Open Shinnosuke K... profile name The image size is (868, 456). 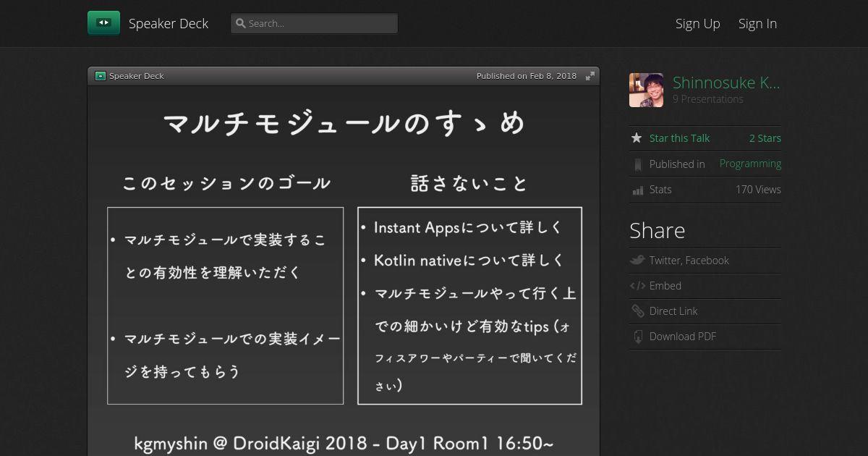[726, 83]
